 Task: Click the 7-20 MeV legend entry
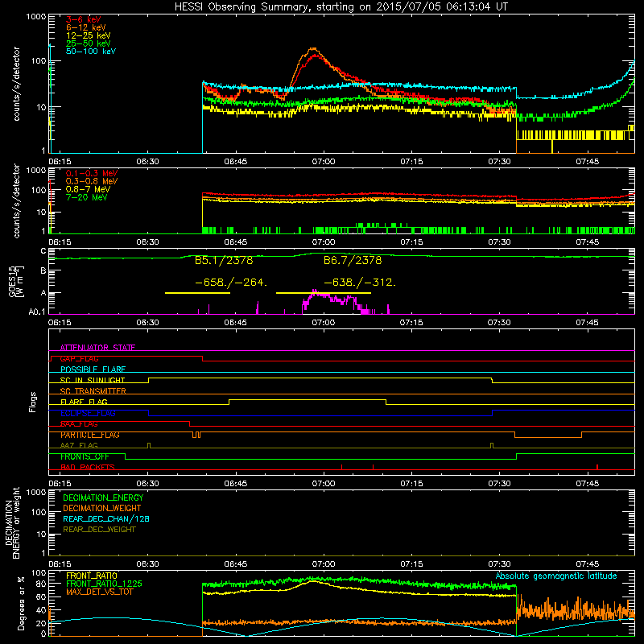click(87, 197)
